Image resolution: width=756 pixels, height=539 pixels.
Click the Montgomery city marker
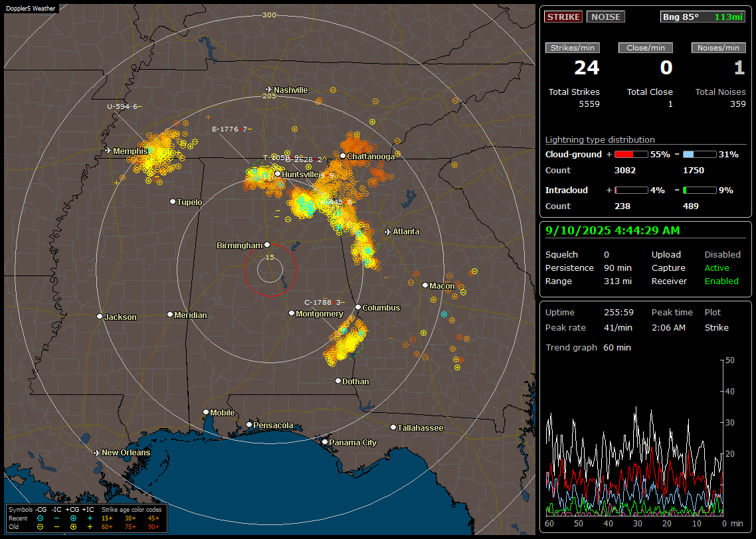(x=291, y=313)
